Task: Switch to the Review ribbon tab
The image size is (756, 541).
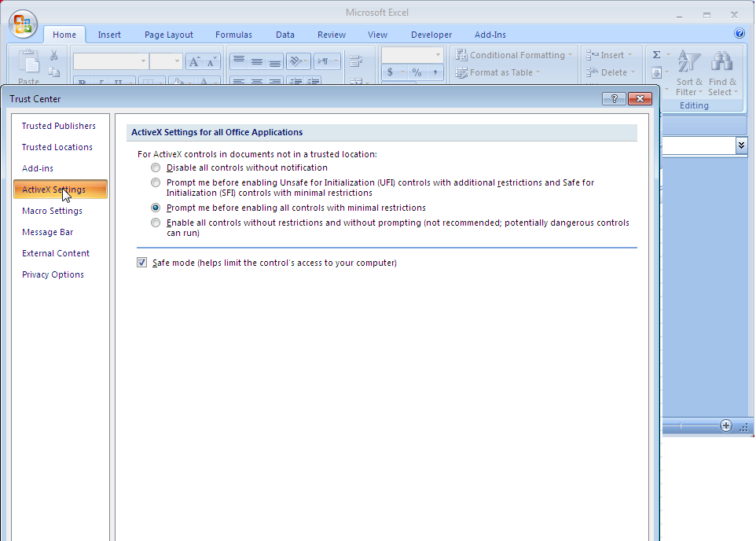Action: click(331, 35)
